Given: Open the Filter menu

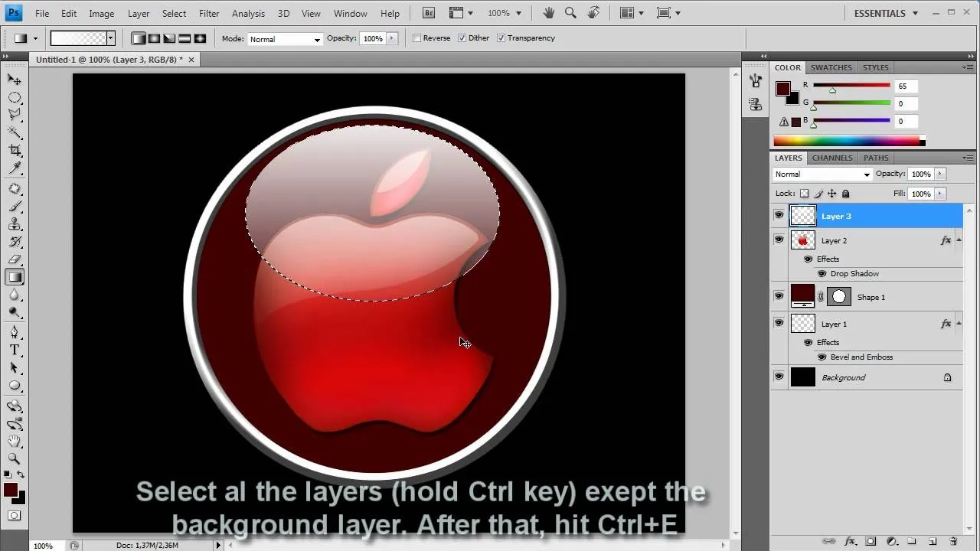Looking at the screenshot, I should [x=209, y=13].
